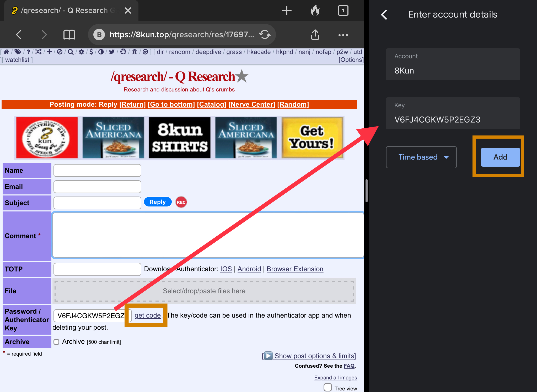This screenshot has width=537, height=392.
Task: Open a new browser tab with plus icon
Action: point(287,10)
